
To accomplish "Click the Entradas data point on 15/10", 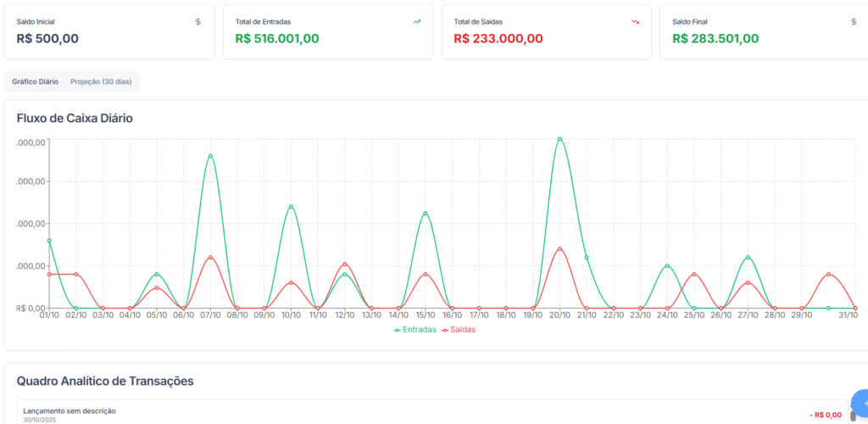I will [x=426, y=213].
